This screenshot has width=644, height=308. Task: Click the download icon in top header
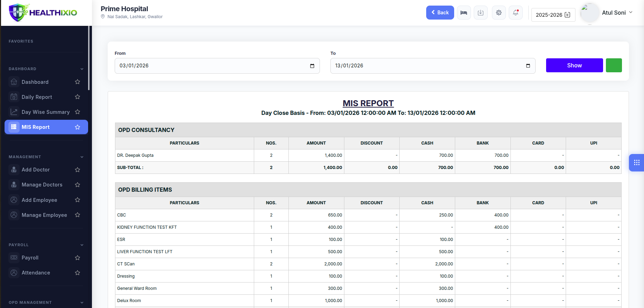pos(481,13)
